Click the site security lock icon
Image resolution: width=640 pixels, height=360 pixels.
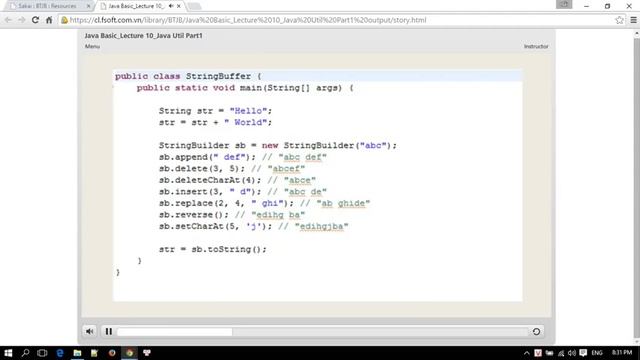[64, 20]
